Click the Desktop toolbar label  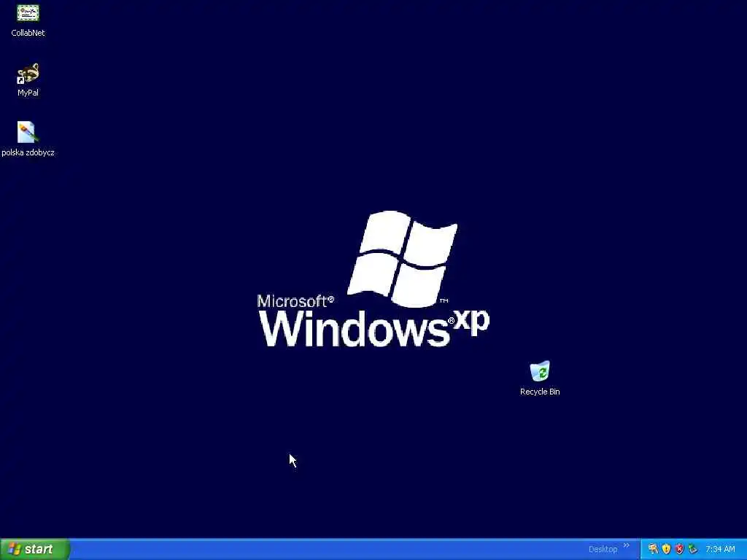coord(603,550)
